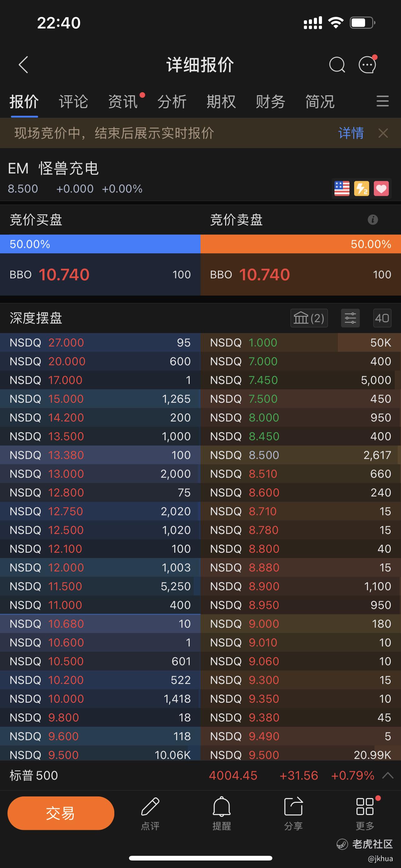This screenshot has width=401, height=868.
Task: Tap the orange 交易 button
Action: [61, 813]
